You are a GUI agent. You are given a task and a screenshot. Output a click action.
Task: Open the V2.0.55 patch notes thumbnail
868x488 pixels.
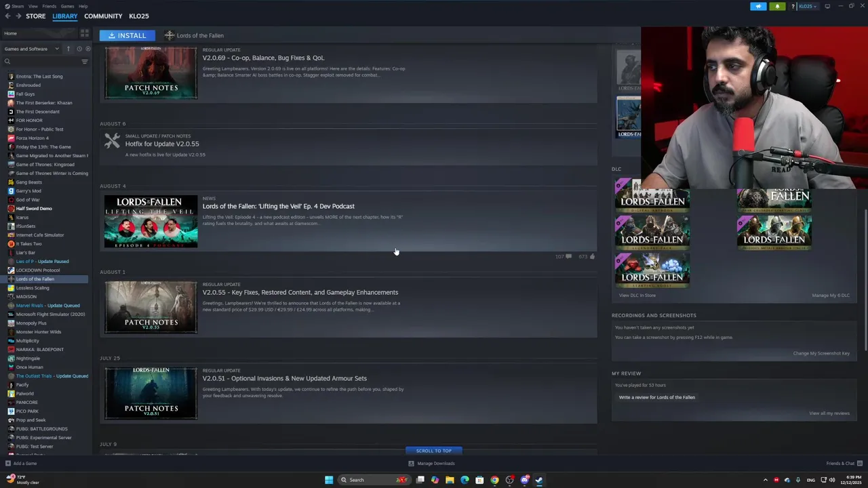click(151, 308)
